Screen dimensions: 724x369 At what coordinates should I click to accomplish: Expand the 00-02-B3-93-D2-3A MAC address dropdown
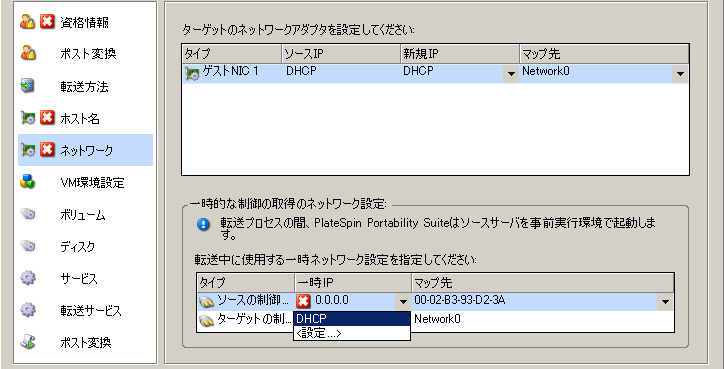[x=665, y=302]
